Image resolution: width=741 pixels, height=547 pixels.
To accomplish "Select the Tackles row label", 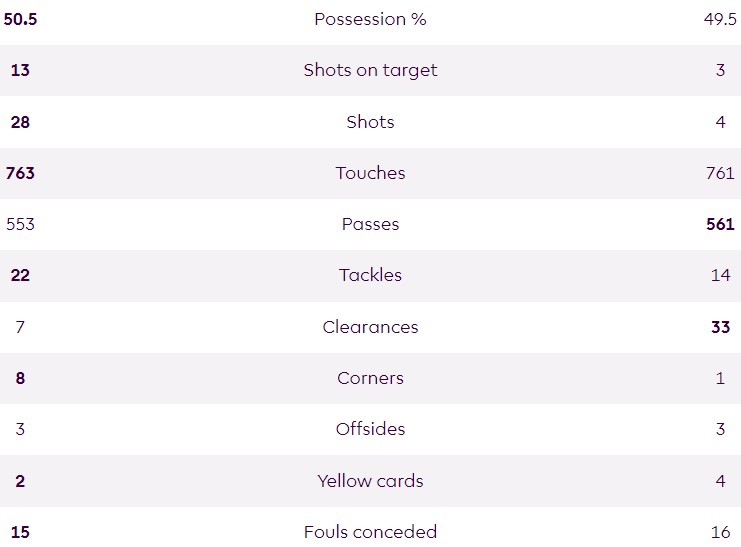I will (x=370, y=275).
